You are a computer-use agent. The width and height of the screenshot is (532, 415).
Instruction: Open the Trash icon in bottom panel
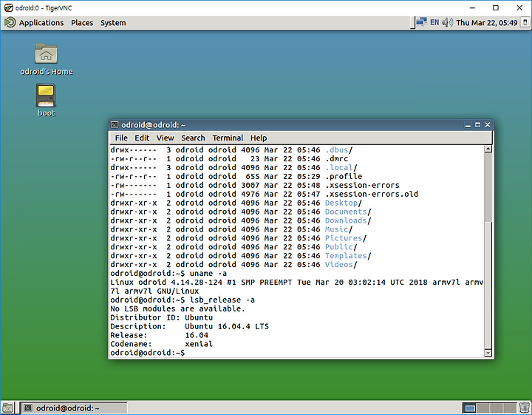point(525,408)
